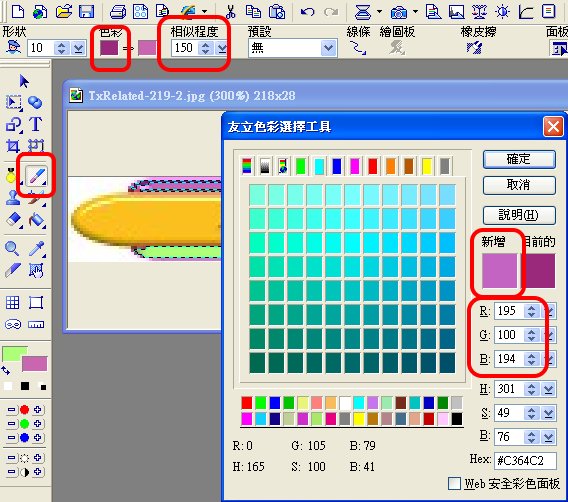Click the Copy icon in toolbar
This screenshot has height=502, width=568.
coord(253,11)
